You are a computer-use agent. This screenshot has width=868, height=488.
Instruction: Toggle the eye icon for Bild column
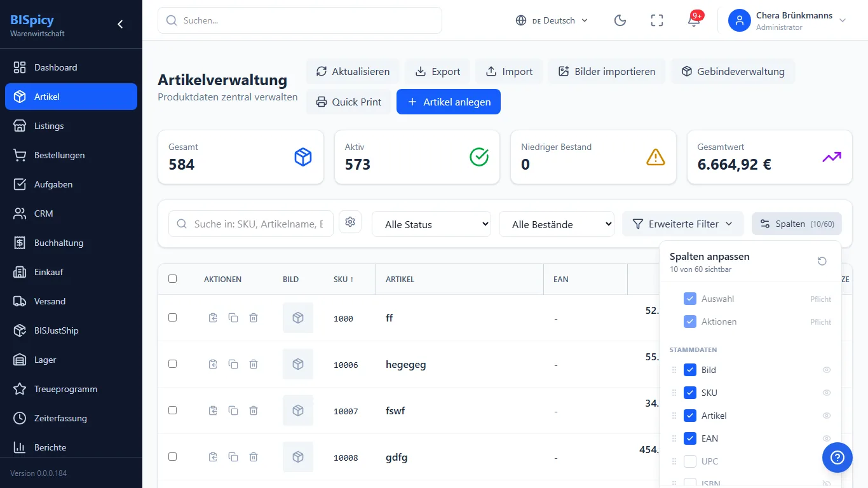pos(827,370)
